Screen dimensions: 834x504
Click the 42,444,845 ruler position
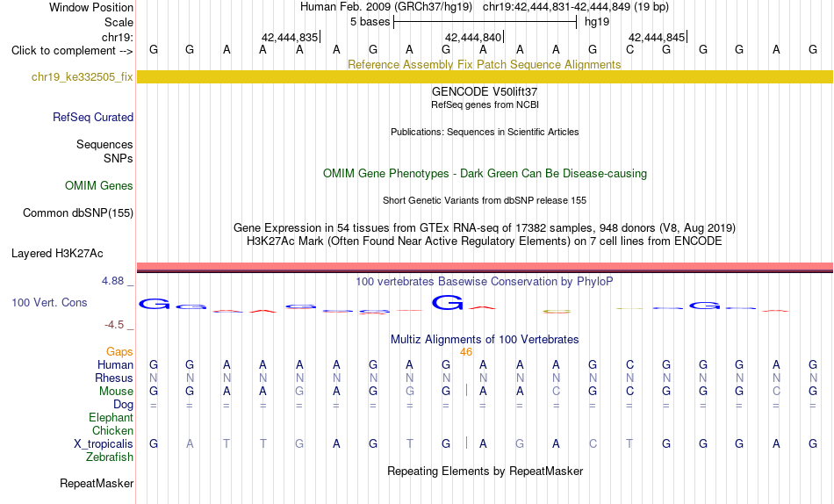coord(657,37)
